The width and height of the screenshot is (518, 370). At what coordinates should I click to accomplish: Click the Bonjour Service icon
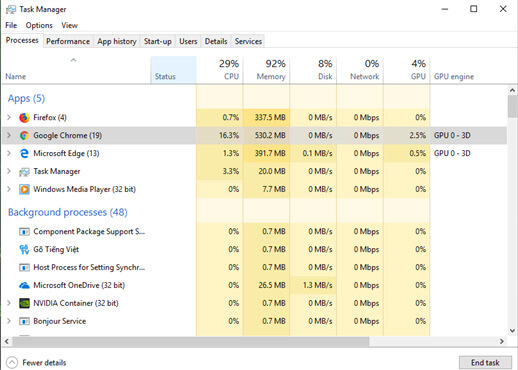(x=24, y=321)
